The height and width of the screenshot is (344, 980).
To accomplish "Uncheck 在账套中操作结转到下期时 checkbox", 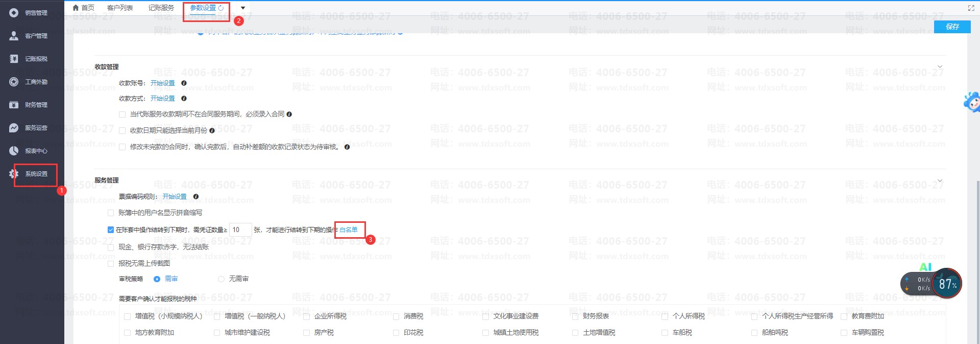I will pyautogui.click(x=111, y=230).
